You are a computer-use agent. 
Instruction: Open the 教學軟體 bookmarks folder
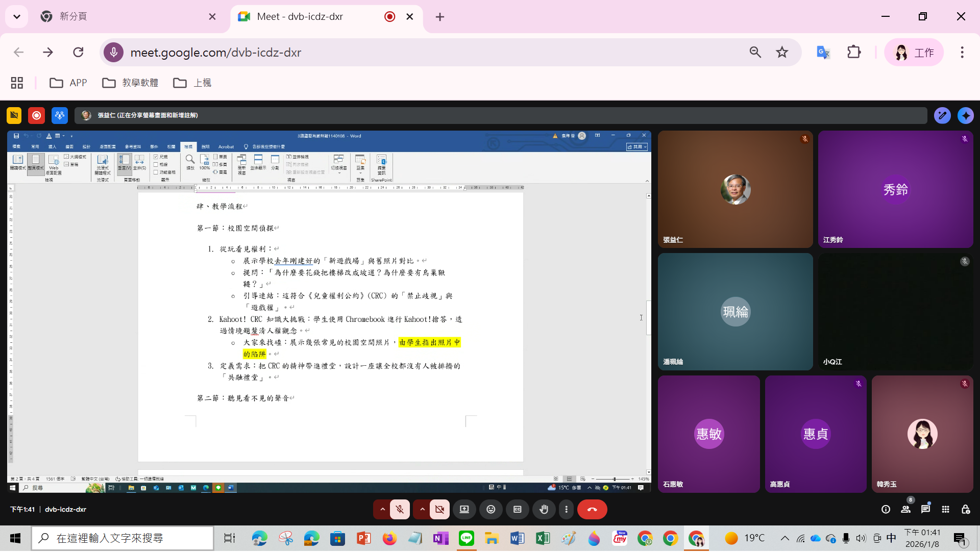130,83
